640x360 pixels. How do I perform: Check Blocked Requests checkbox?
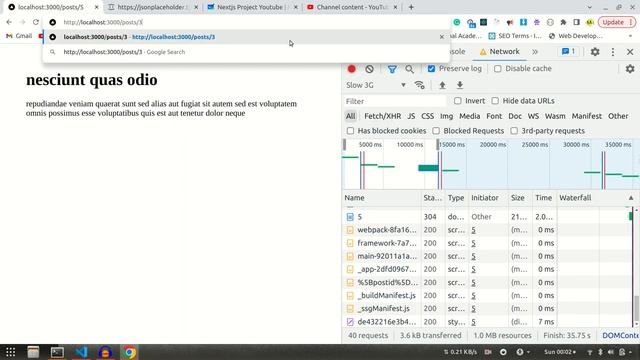436,131
